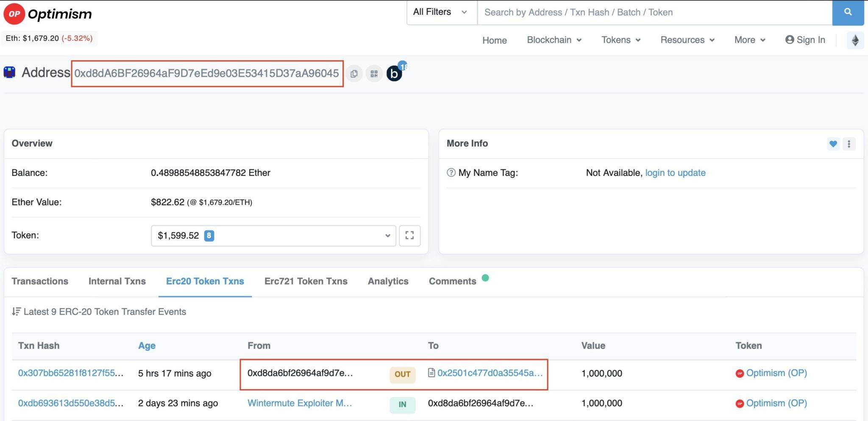Open recipient address 0x2501c477d0a35545a

pyautogui.click(x=490, y=373)
